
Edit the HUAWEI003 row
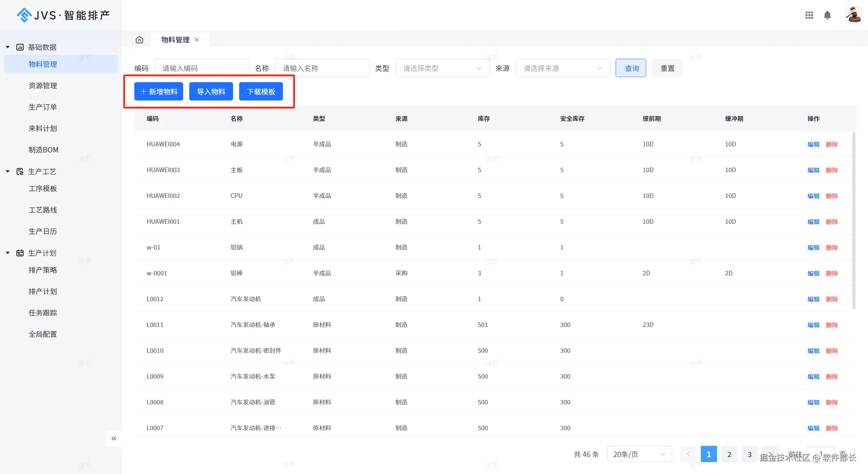coord(813,170)
